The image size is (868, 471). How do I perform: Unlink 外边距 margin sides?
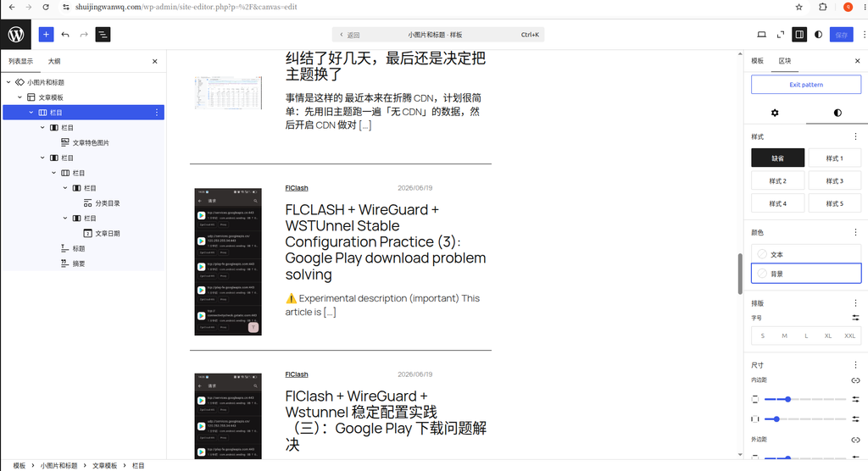(855, 440)
